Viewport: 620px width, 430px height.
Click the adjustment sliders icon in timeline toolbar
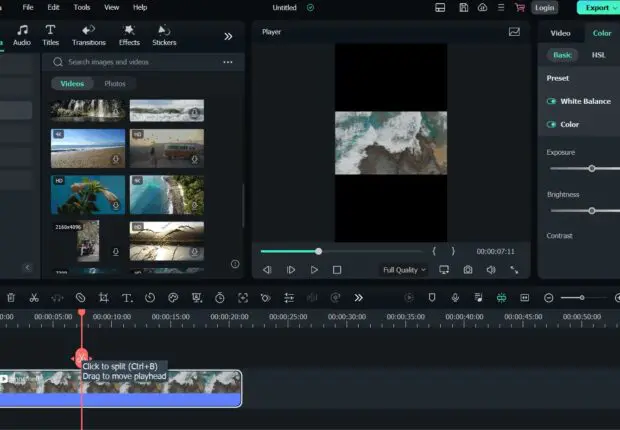(289, 297)
